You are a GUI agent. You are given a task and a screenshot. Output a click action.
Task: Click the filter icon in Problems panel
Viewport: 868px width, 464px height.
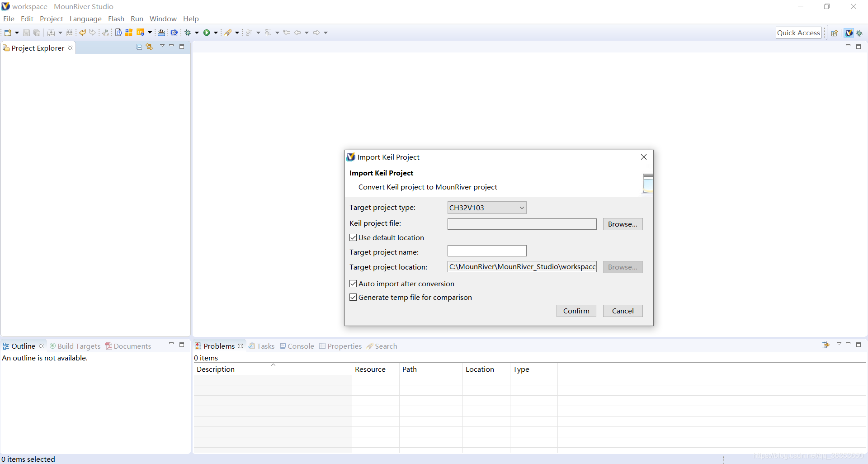tap(826, 345)
